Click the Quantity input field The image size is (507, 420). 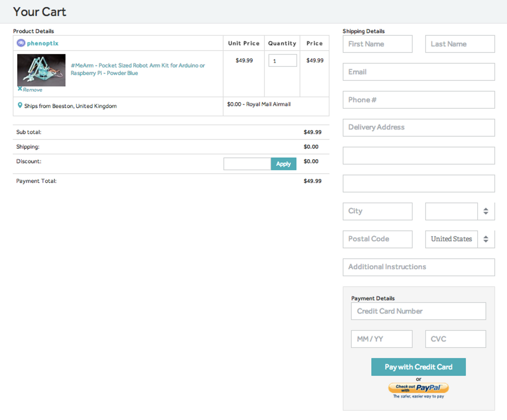282,61
